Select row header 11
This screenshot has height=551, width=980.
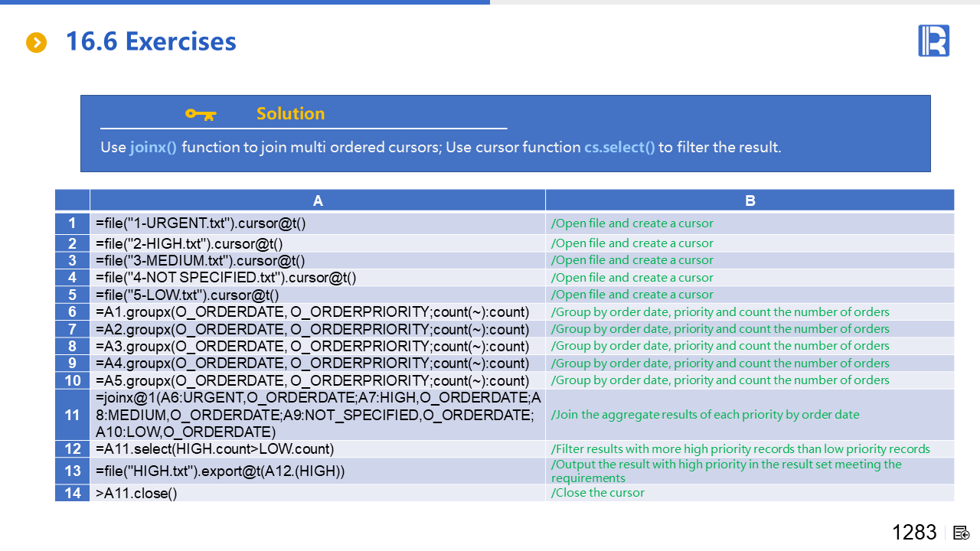point(72,415)
